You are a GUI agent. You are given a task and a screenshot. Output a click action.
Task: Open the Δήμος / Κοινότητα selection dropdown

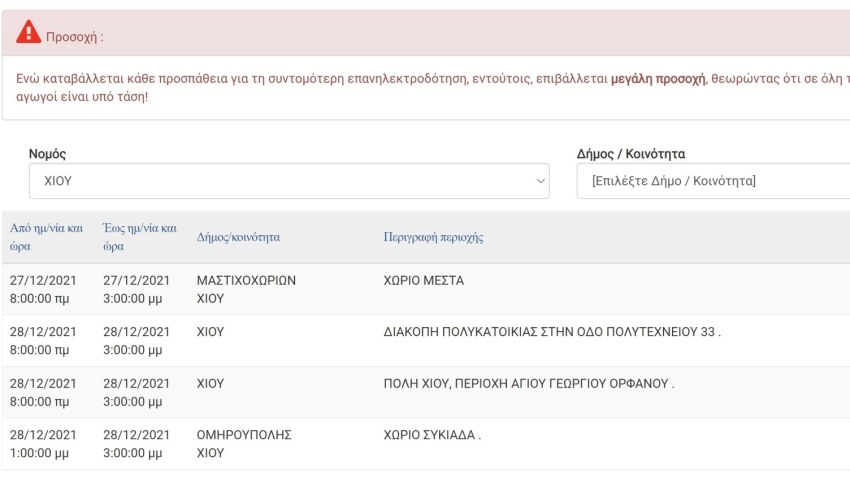[x=713, y=181]
